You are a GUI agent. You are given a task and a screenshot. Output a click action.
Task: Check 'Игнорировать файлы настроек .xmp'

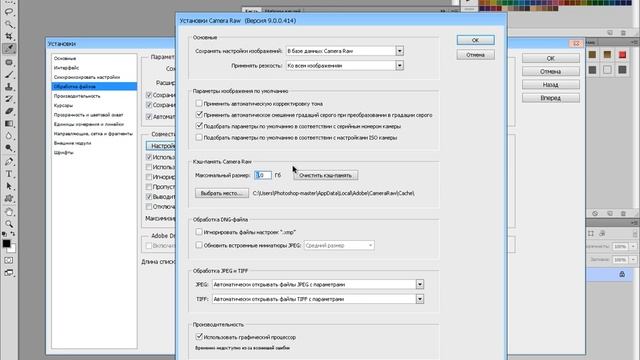199,232
